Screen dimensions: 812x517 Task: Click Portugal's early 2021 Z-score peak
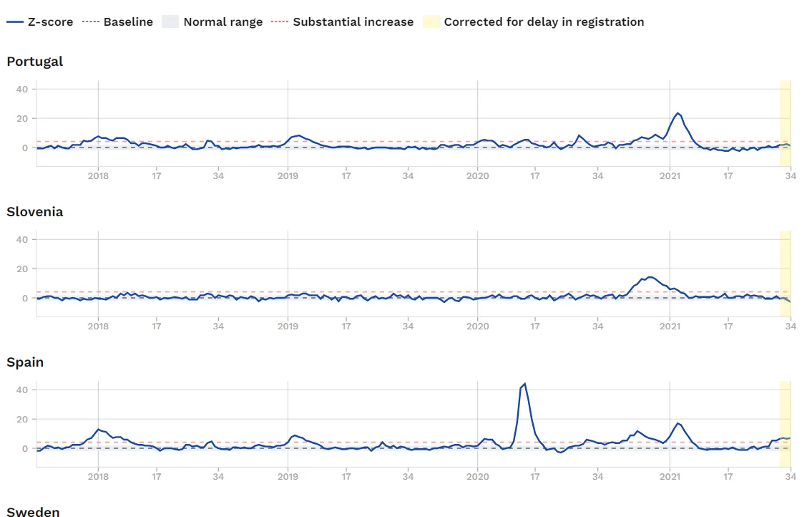tap(678, 113)
